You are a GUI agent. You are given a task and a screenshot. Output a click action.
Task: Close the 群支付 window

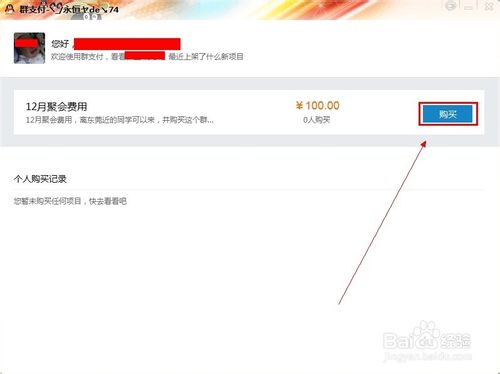point(489,6)
